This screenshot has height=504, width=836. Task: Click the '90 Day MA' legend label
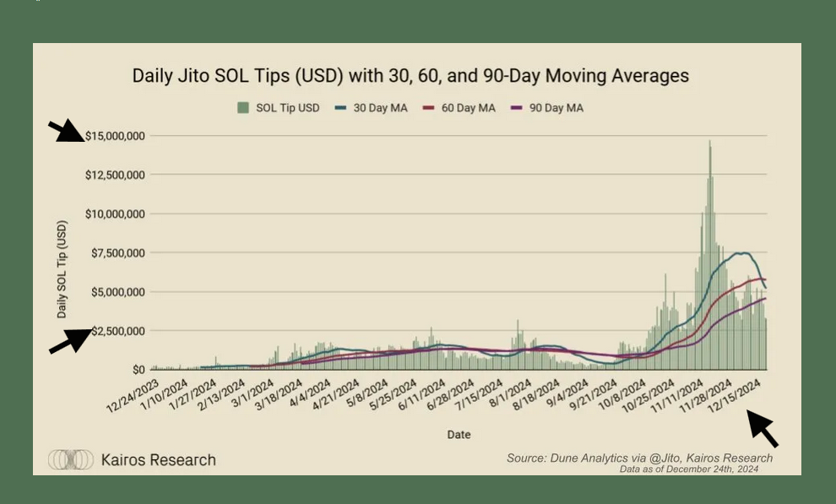(556, 107)
